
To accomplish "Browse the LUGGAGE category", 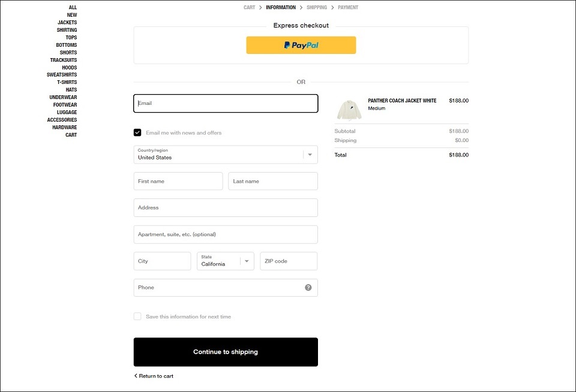I will click(67, 112).
